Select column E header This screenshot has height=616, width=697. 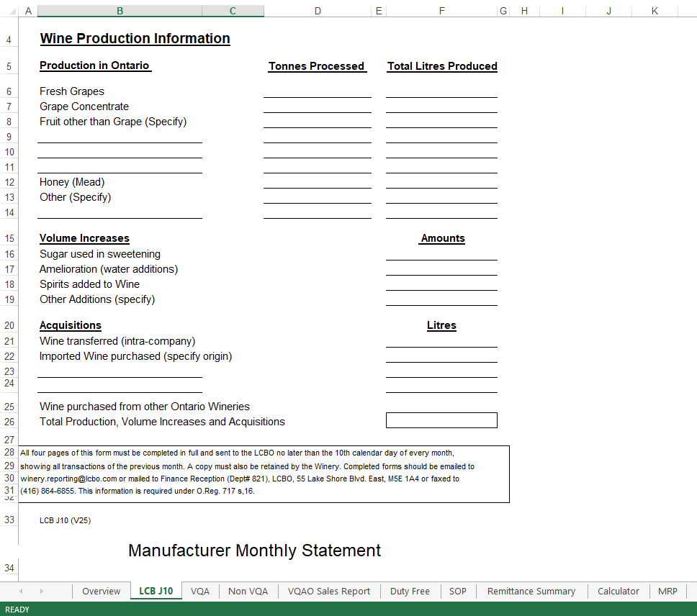click(379, 11)
